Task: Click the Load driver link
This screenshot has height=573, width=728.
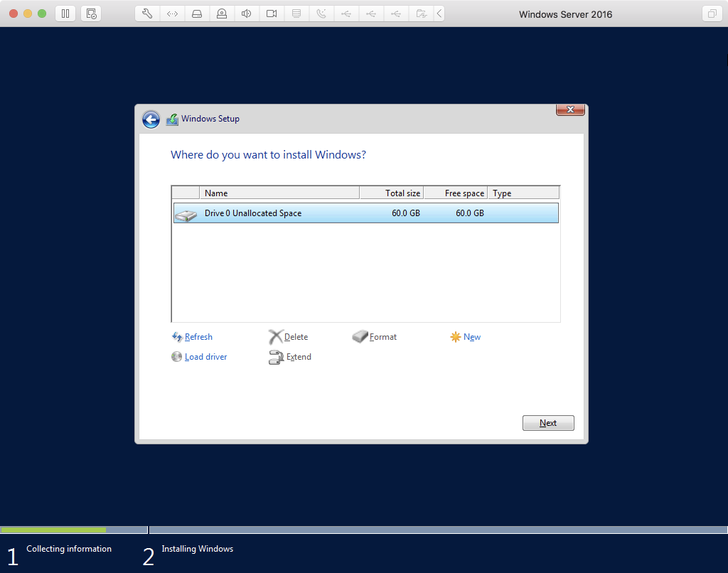Action: tap(205, 357)
